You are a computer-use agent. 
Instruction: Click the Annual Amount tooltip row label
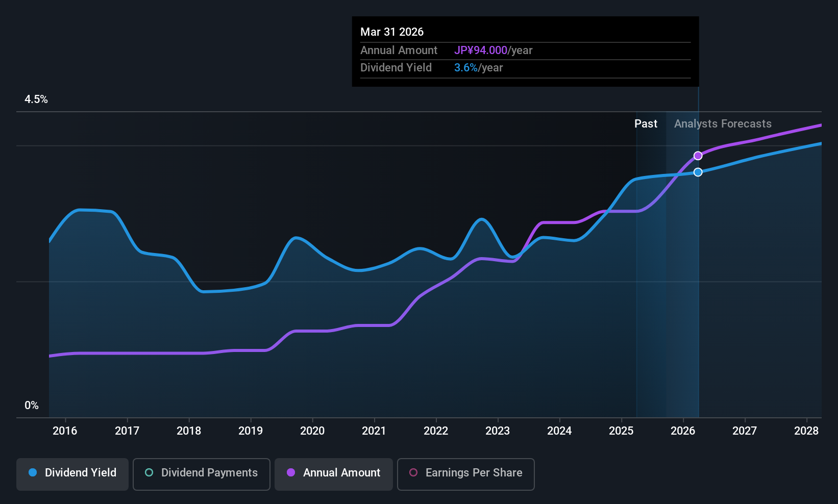[x=399, y=51]
